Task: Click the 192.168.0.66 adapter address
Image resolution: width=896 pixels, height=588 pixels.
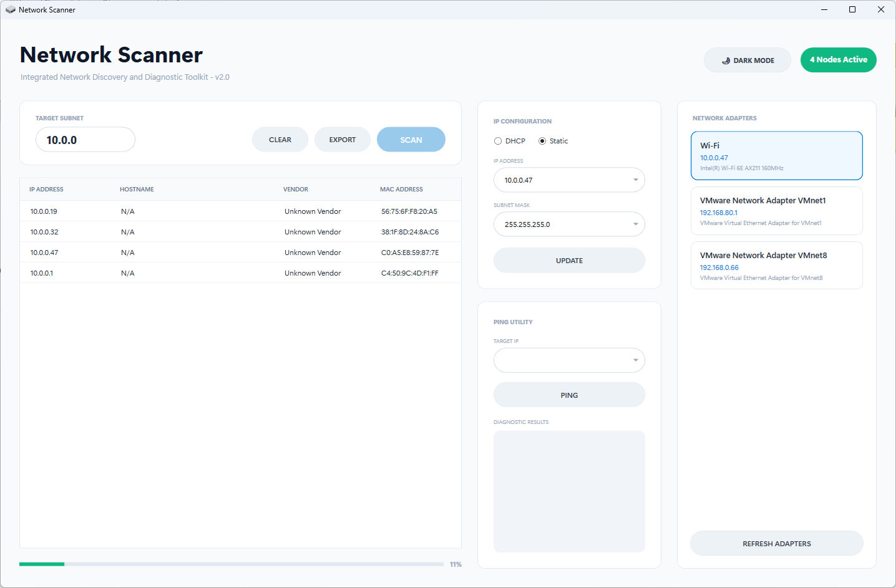Action: (x=719, y=267)
